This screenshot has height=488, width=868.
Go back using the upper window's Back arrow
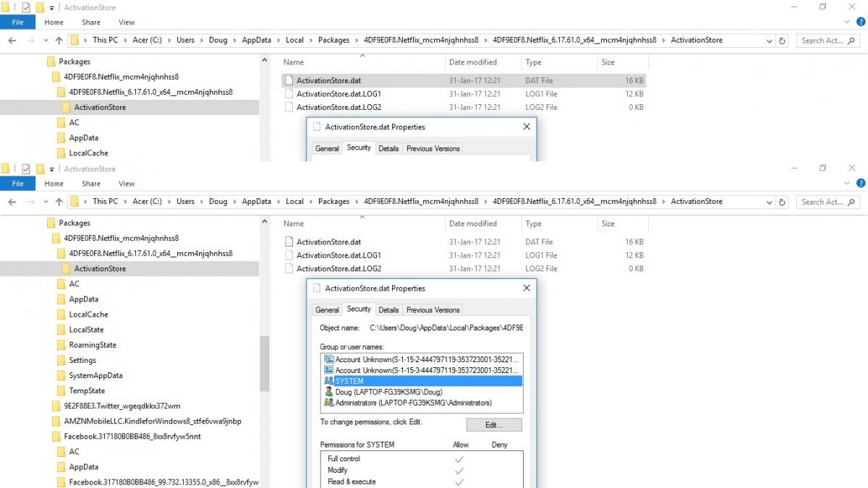coord(12,40)
